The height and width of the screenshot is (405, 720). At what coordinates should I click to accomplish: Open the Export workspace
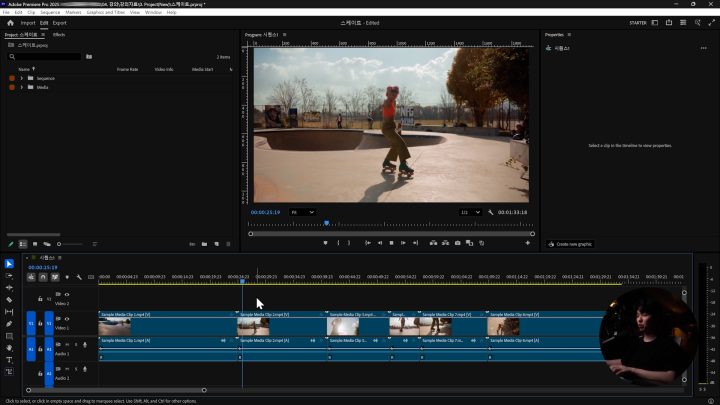tap(60, 22)
